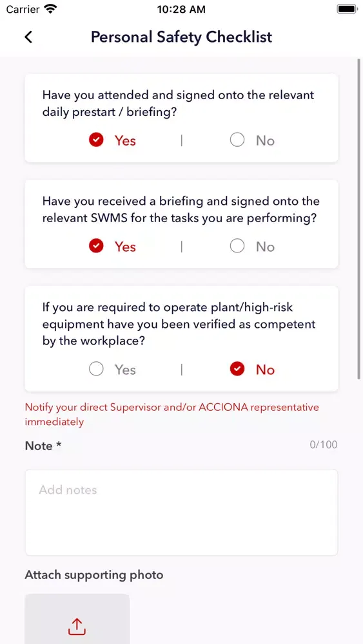The image size is (363, 644).
Task: Tap the Wi-Fi status icon
Action: (51, 9)
